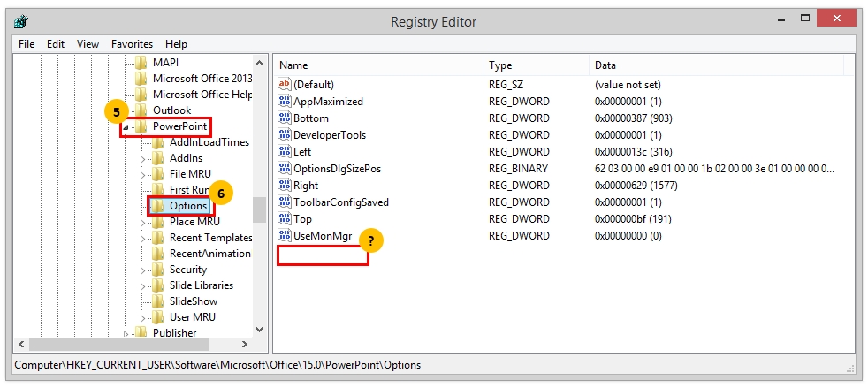Viewport: 868px width, 388px height.
Task: Click the (value not set) data cell
Action: 628,84
